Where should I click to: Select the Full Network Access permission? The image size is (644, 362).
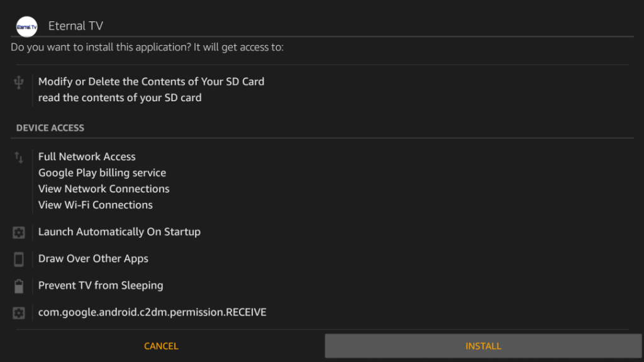tap(87, 156)
